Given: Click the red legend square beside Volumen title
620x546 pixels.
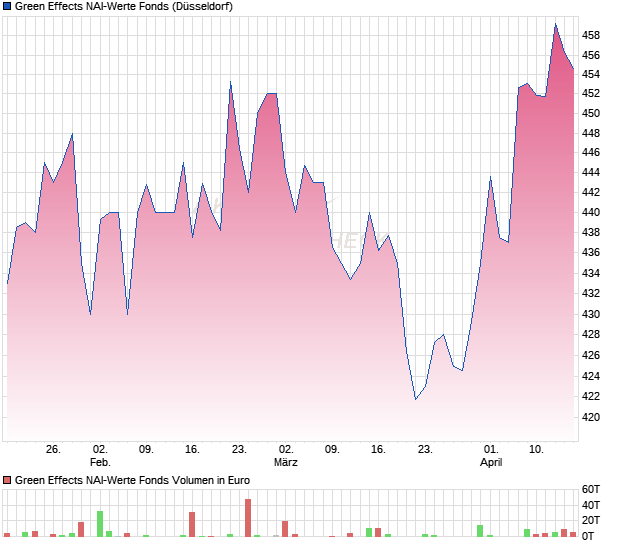Looking at the screenshot, I should click(x=7, y=481).
